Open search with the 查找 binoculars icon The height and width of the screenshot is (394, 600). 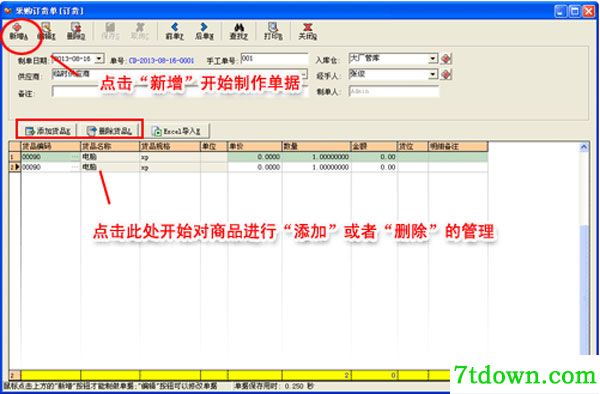(239, 32)
